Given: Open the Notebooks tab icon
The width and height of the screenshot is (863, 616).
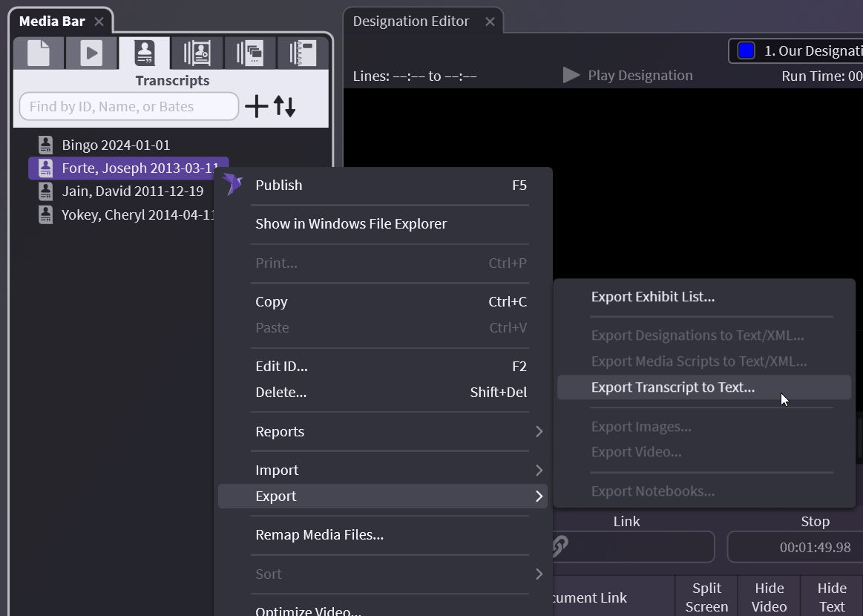Looking at the screenshot, I should click(302, 53).
